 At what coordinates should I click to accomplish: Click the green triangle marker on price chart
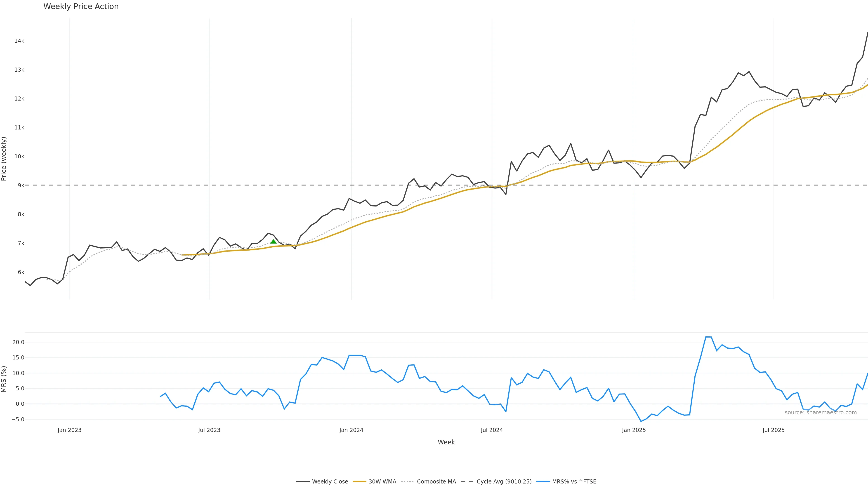pyautogui.click(x=273, y=242)
